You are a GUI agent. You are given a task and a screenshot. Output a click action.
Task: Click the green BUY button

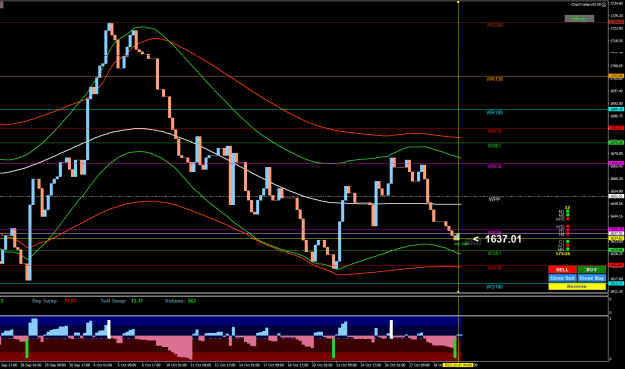tap(592, 270)
